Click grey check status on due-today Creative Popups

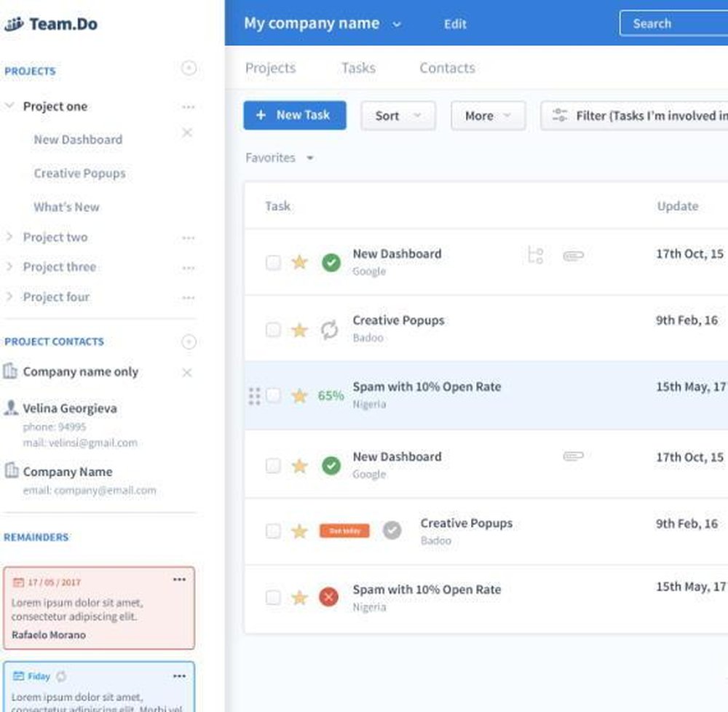click(392, 530)
